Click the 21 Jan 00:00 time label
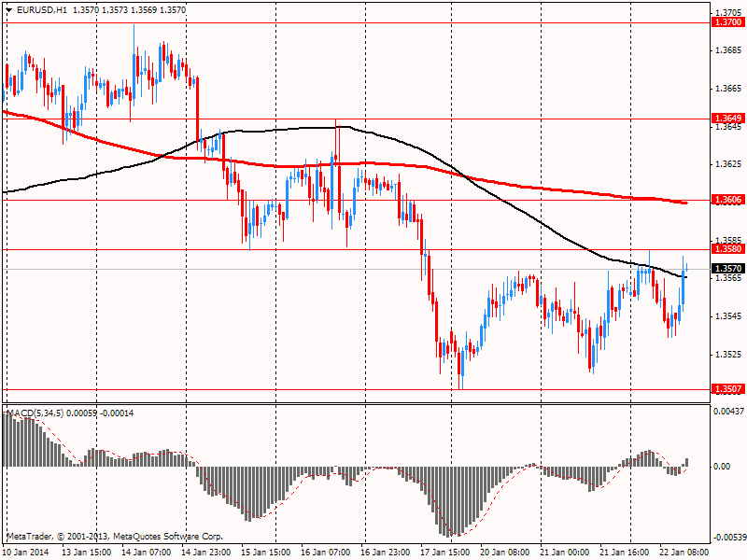747x560 pixels. [564, 553]
